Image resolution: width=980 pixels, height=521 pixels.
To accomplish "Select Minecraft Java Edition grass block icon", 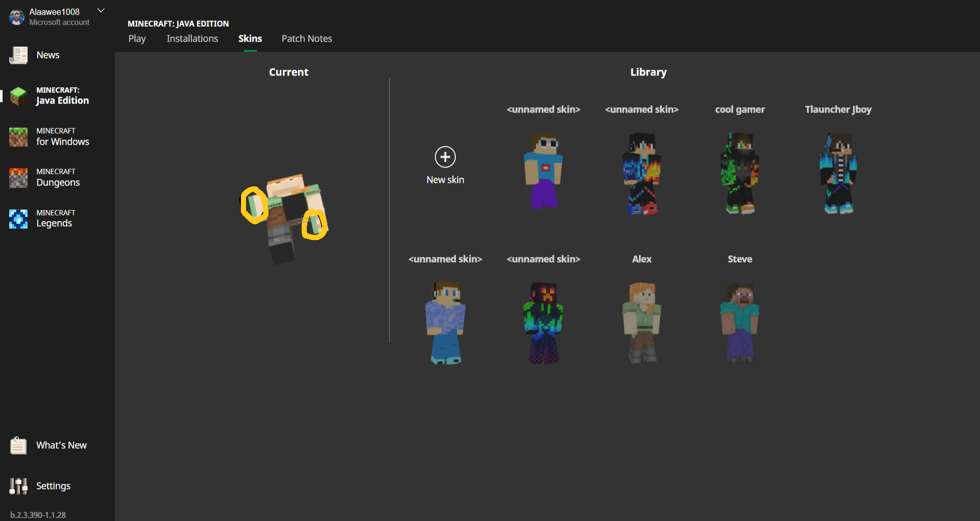I will coord(18,96).
